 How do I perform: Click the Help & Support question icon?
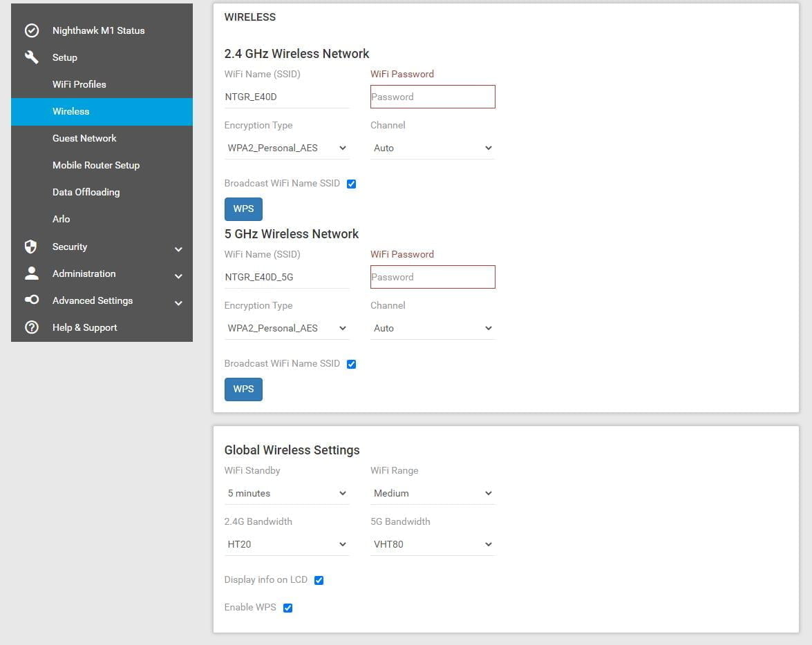pyautogui.click(x=32, y=327)
